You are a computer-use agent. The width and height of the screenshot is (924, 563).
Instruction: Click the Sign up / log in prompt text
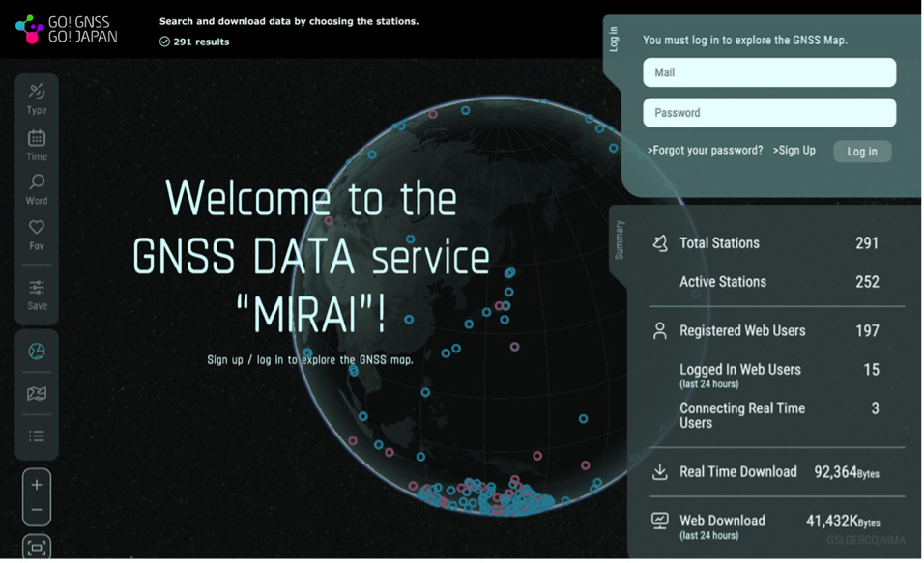(310, 360)
